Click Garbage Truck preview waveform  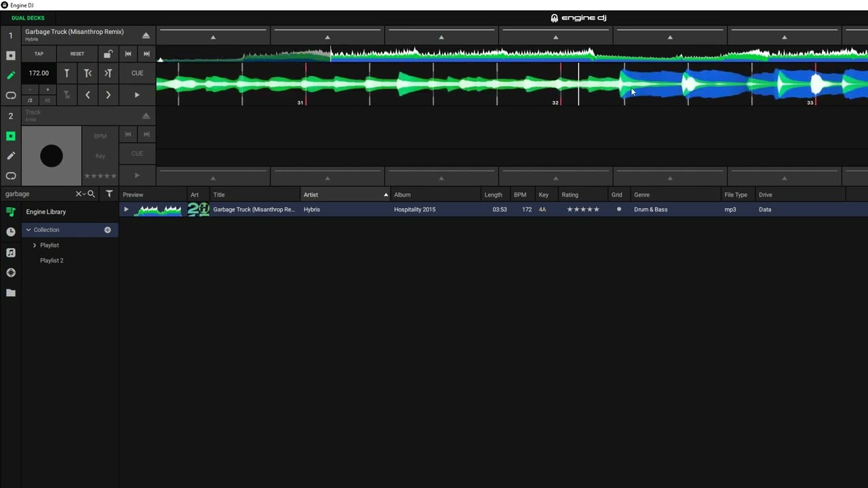click(x=159, y=209)
